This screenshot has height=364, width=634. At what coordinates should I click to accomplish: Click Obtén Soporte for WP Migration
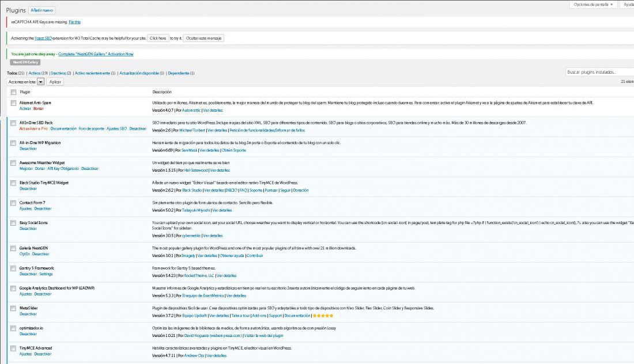233,150
